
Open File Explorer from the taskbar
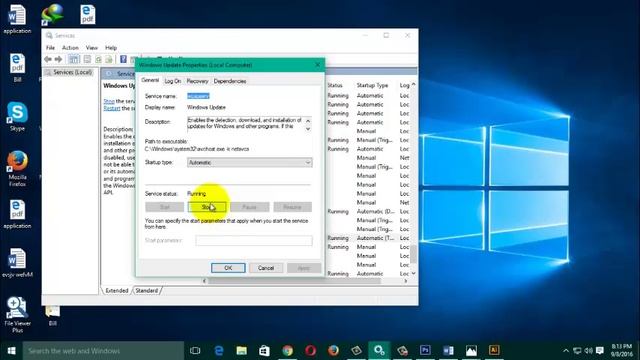[x=242, y=351]
